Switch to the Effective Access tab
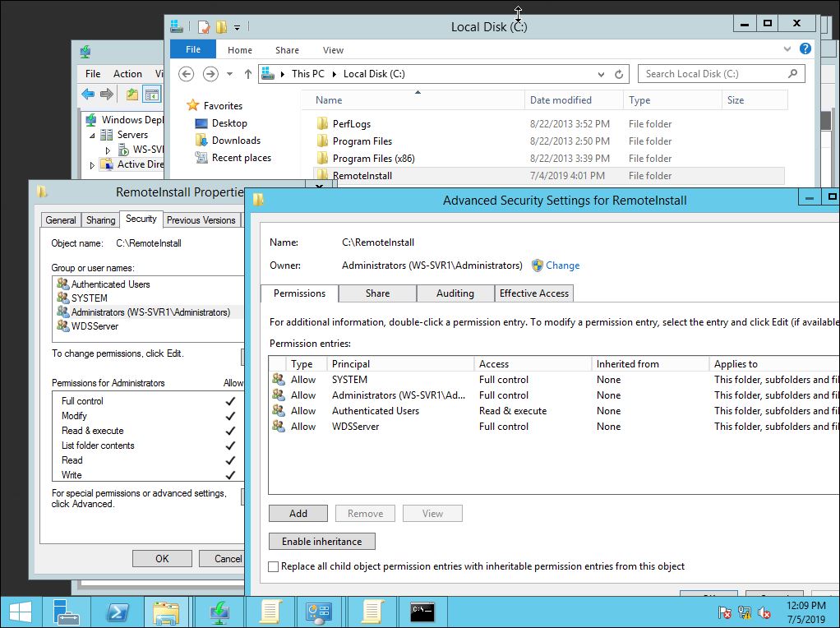840x628 pixels. pos(534,293)
